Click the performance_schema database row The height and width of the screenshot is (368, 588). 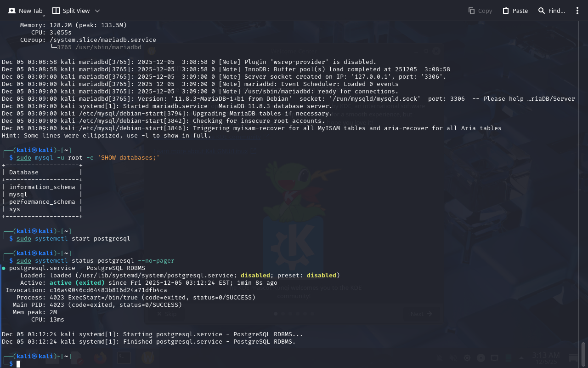(42, 202)
